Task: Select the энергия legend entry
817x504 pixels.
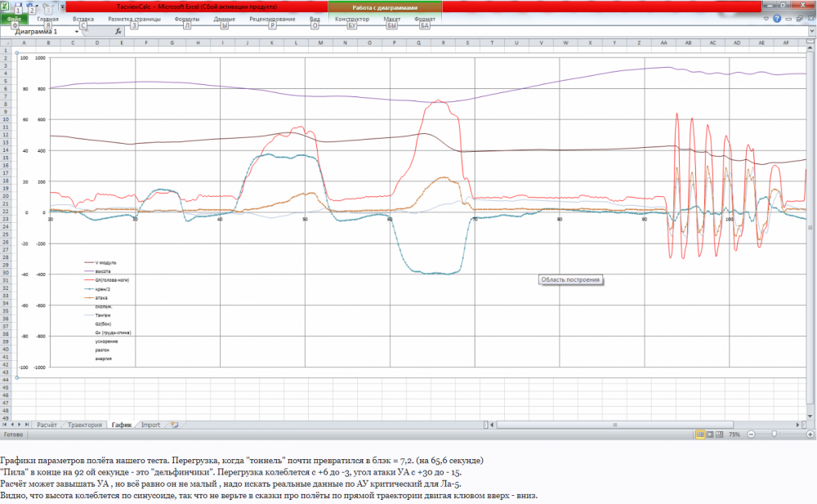Action: click(x=103, y=359)
